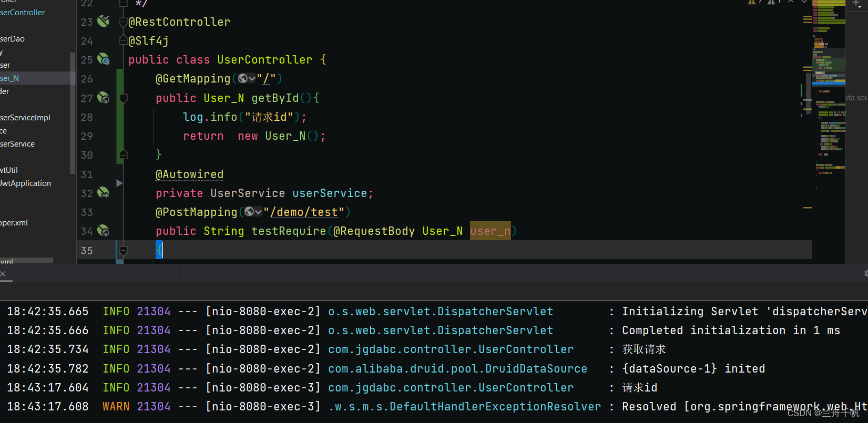The image size is (868, 423).
Task: Collapse the fold marker at @Slf4j
Action: pos(123,41)
